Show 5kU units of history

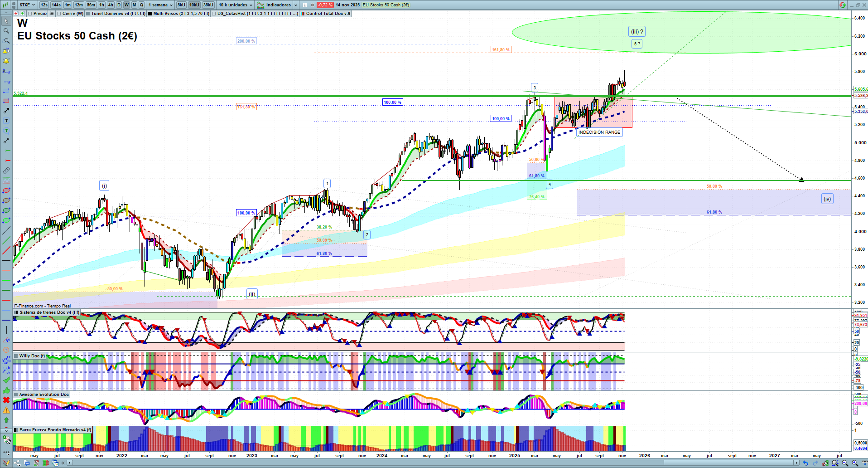pyautogui.click(x=181, y=5)
